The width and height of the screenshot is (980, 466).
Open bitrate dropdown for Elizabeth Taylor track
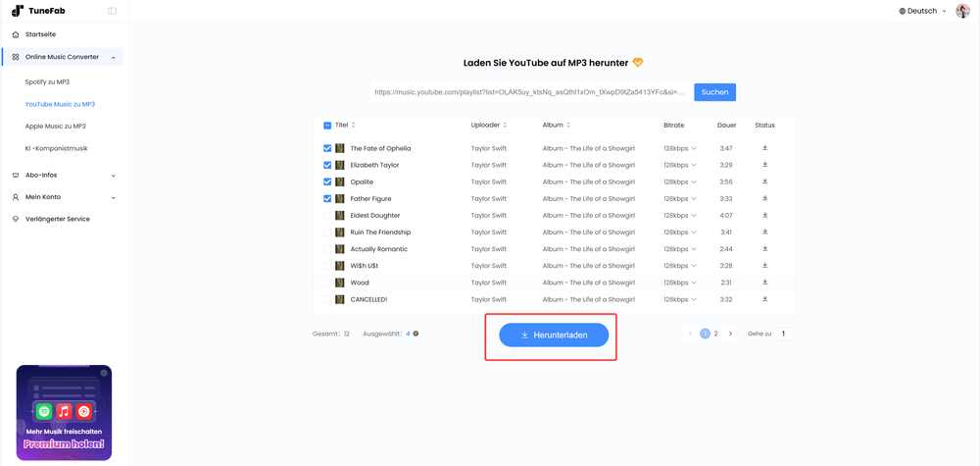(680, 165)
